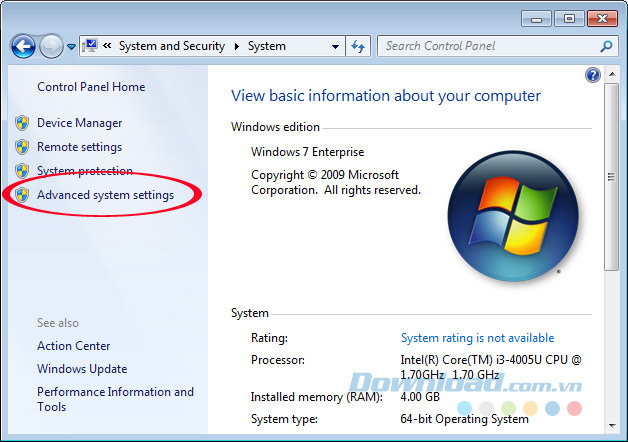Click the double chevron in address bar
Screen dimensions: 628x442
pyautogui.click(x=107, y=46)
